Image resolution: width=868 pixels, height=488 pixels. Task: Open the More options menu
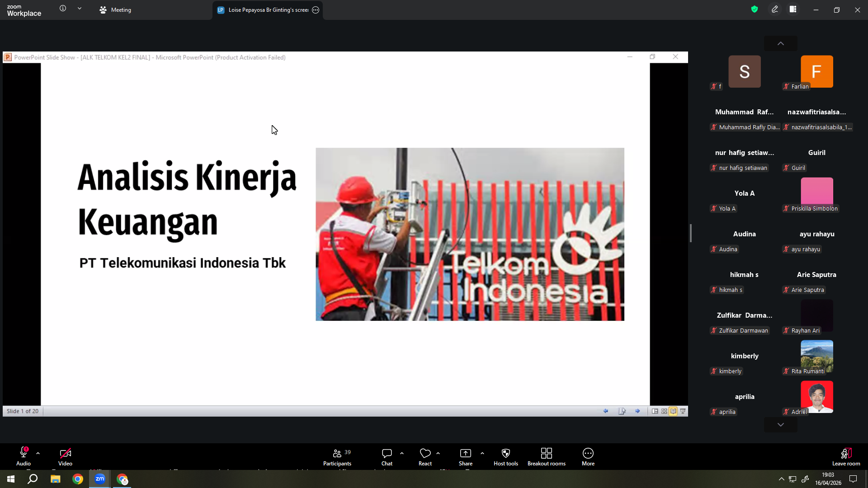(588, 456)
